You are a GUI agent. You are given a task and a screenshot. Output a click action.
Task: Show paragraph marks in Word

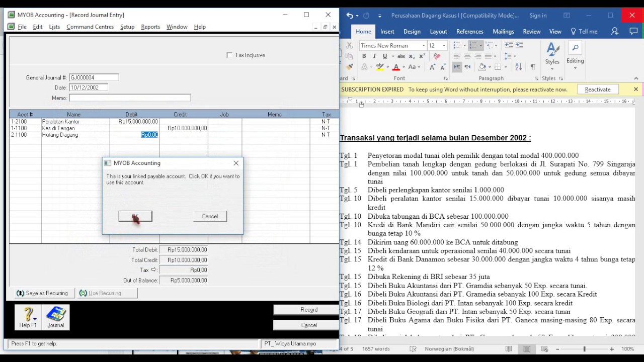click(533, 67)
